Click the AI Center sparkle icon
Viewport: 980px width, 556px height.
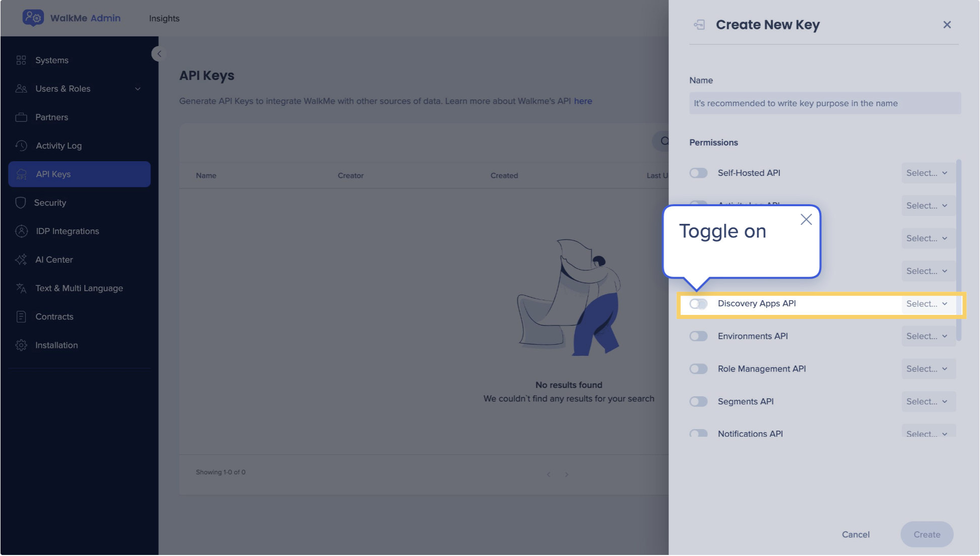click(21, 260)
